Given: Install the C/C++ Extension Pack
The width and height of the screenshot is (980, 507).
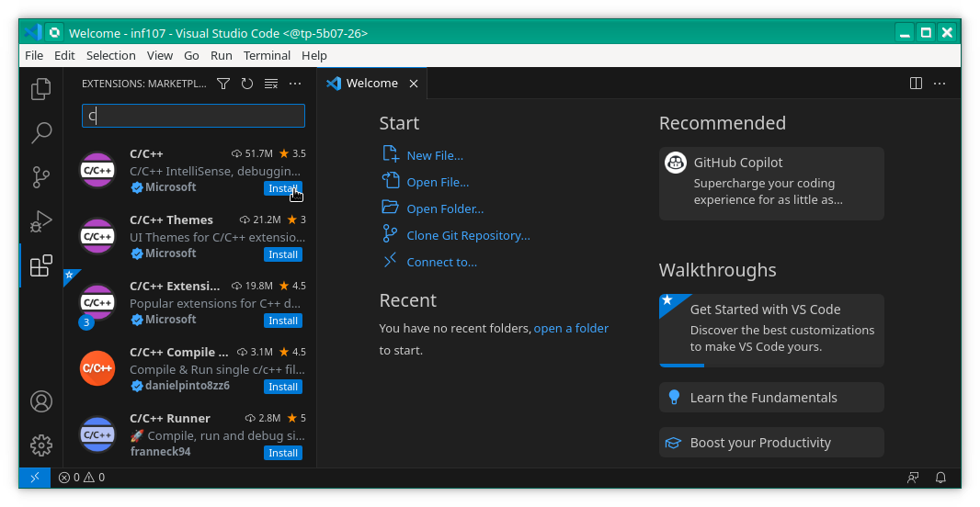Looking at the screenshot, I should 283,321.
